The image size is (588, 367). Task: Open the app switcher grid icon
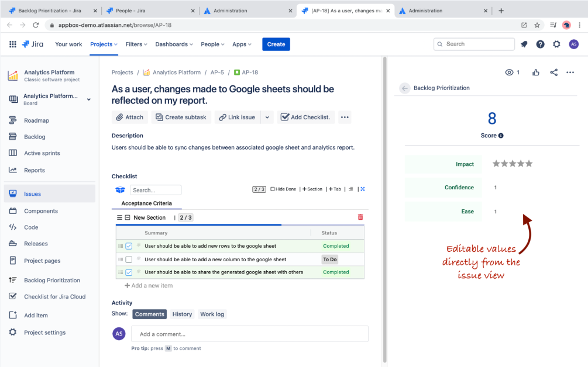click(x=13, y=44)
